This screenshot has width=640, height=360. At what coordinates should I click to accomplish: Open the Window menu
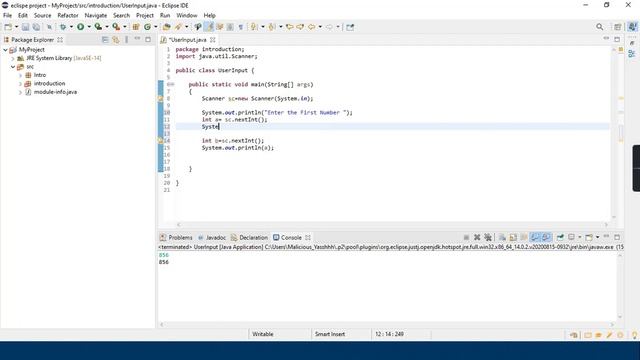click(x=187, y=16)
